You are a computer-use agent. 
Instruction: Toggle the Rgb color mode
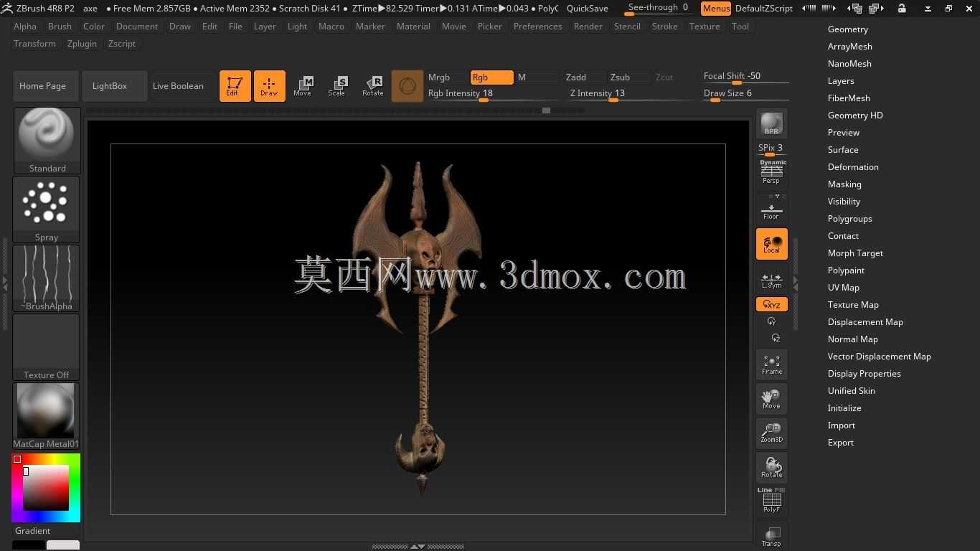tap(491, 77)
